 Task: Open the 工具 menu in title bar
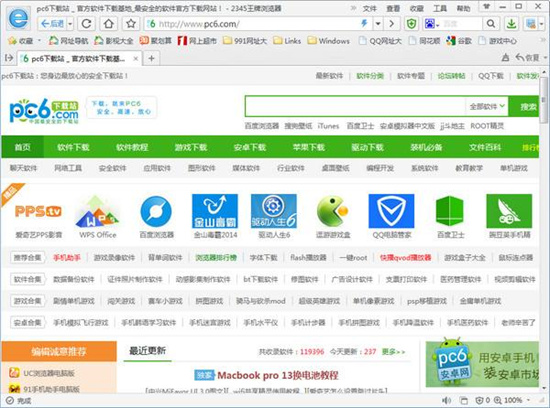pyautogui.click(x=440, y=8)
